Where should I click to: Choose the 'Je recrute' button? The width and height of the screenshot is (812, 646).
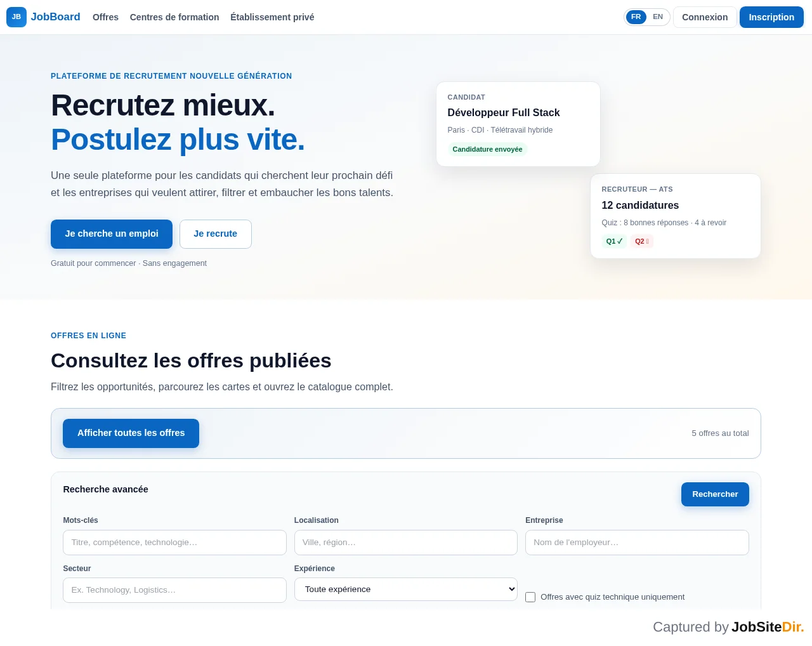tap(216, 234)
